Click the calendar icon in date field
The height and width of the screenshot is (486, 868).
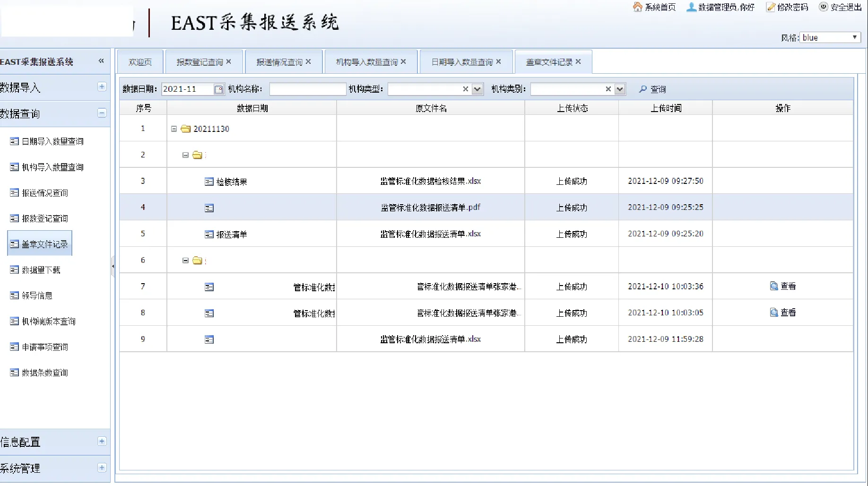(x=218, y=89)
